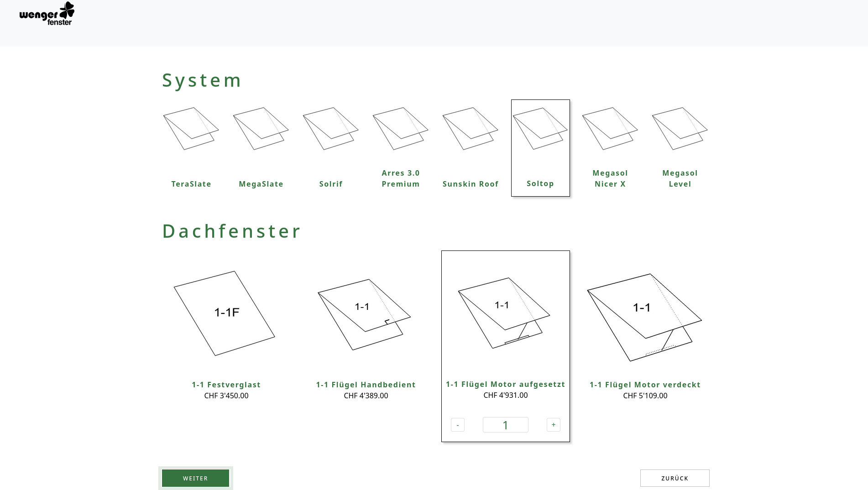Choose the Megasol Level system icon

pyautogui.click(x=680, y=129)
